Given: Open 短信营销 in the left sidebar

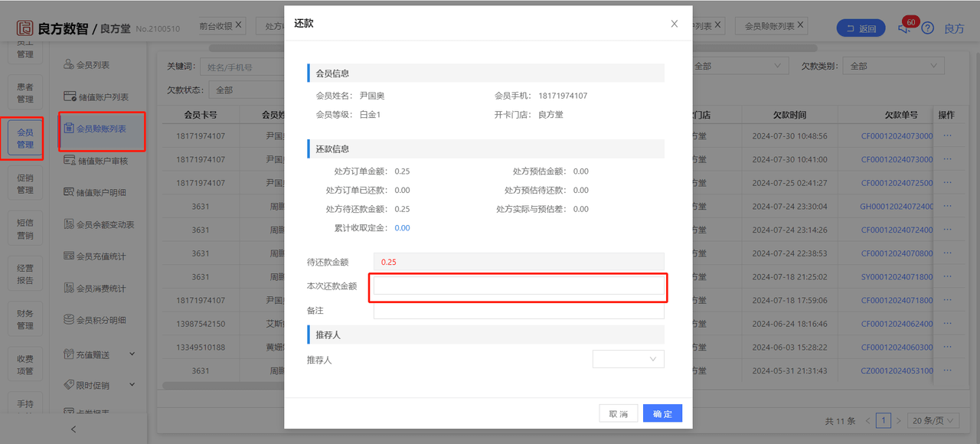Looking at the screenshot, I should pyautogui.click(x=25, y=229).
